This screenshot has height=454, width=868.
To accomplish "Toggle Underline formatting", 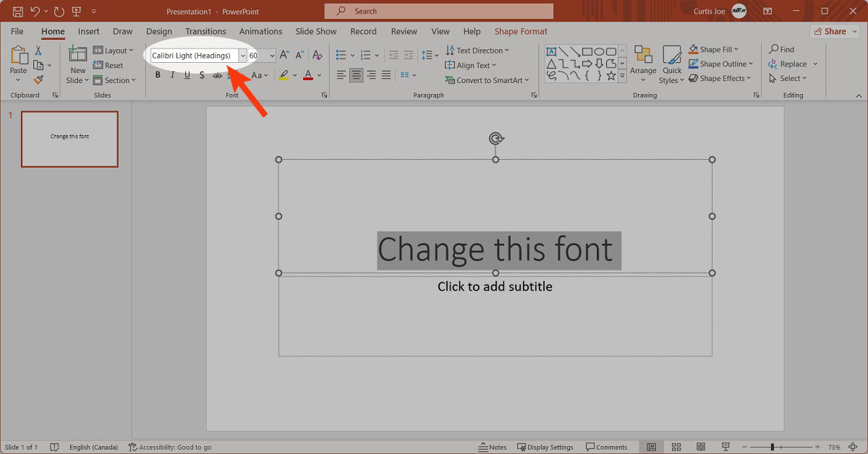I will [x=187, y=75].
